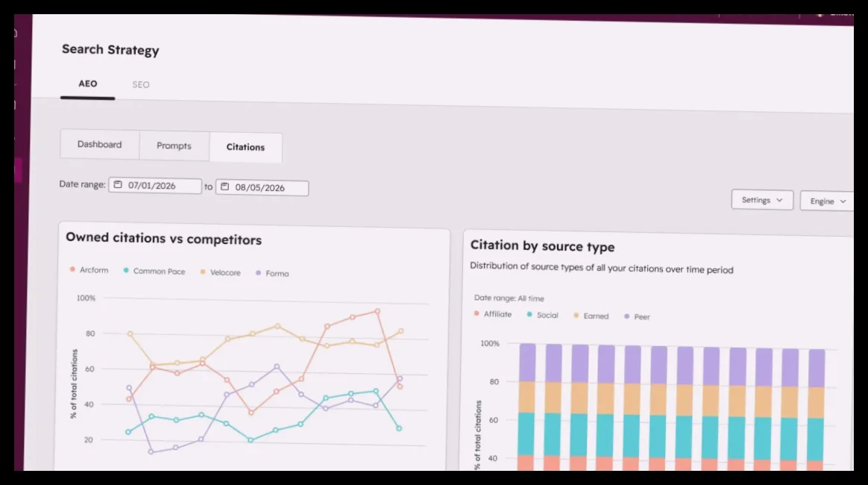Toggle the Arcform series in the legend

89,270
